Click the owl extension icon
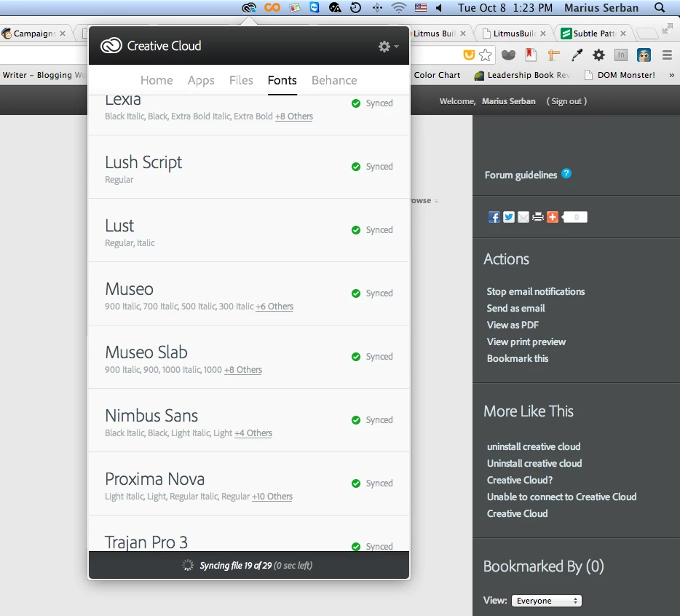The image size is (680, 616). point(644,55)
